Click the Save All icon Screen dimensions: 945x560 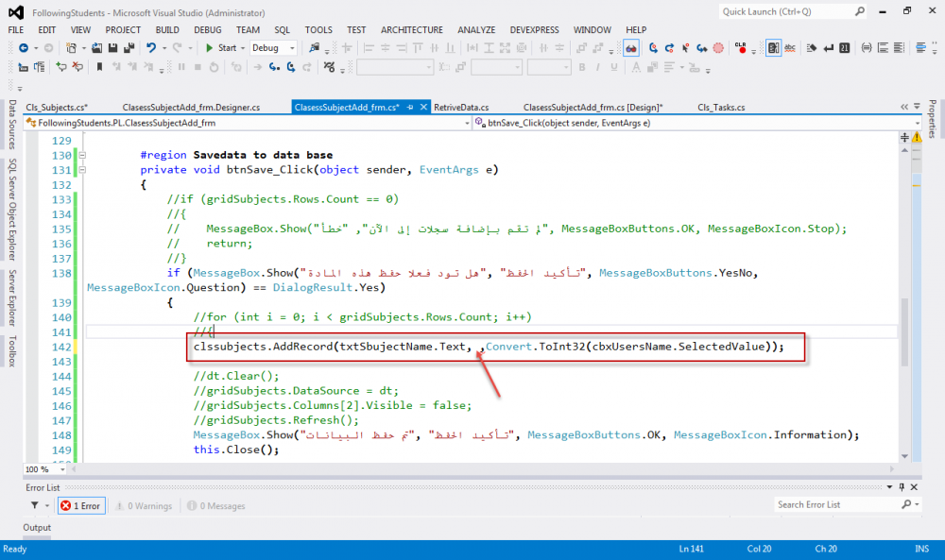[x=129, y=47]
